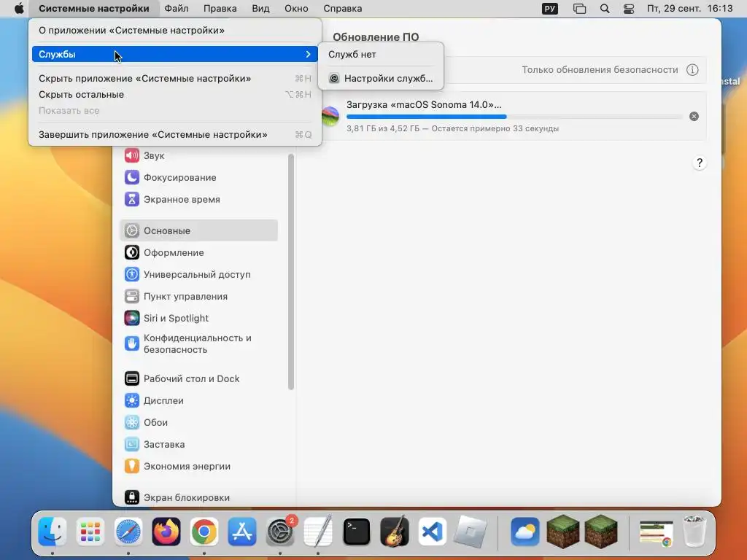Image resolution: width=747 pixels, height=560 pixels.
Task: Open the Chrome download thumbnail in Dock
Action: (656, 532)
